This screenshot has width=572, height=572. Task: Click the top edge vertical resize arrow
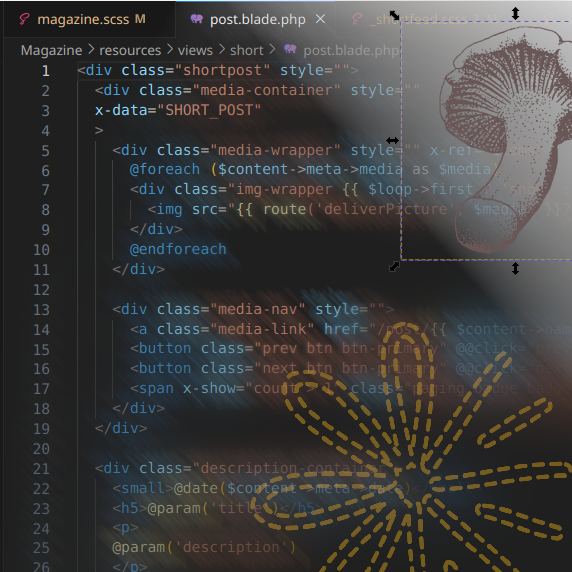pos(515,13)
